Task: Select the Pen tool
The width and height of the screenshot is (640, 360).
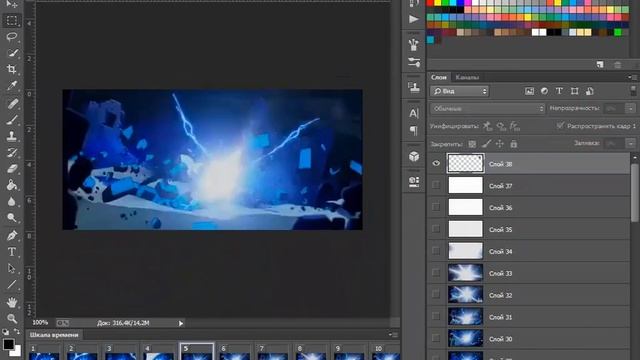Action: point(12,236)
